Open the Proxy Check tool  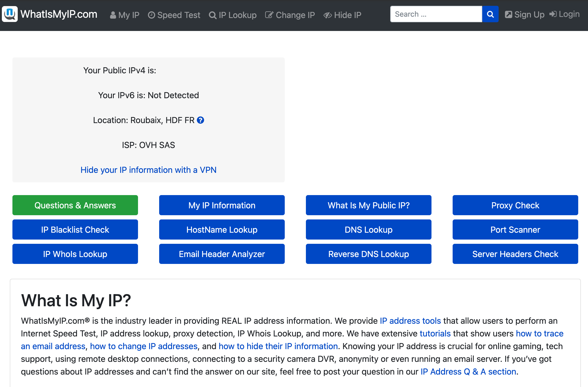click(515, 205)
